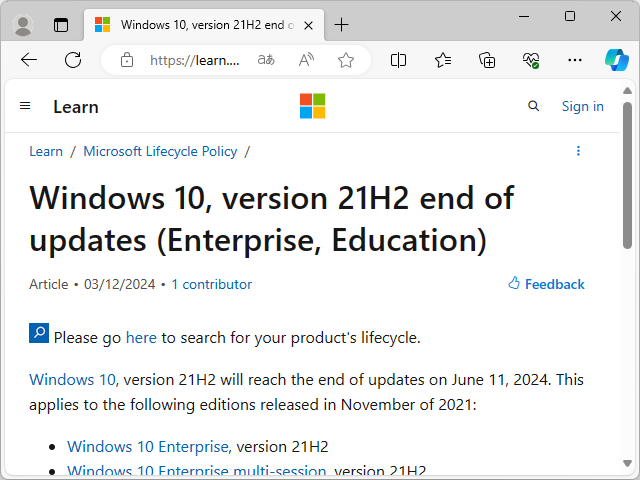Viewport: 640px width, 480px height.
Task: Open Edge Settings and more ellipsis menu
Action: (575, 60)
